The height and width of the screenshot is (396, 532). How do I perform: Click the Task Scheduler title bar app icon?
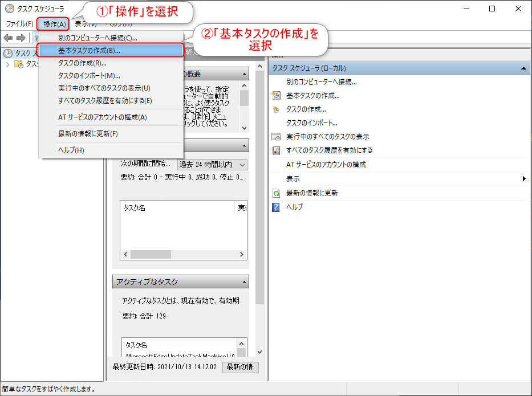point(9,9)
